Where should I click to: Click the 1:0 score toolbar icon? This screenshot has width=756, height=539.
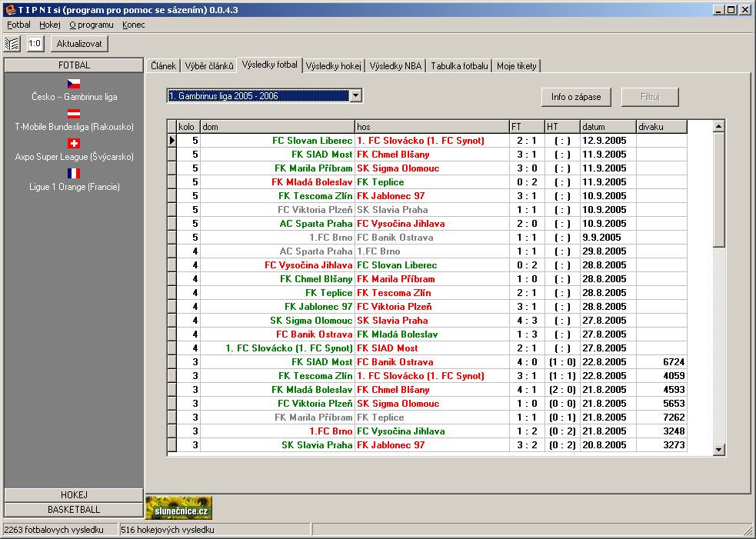[x=35, y=44]
